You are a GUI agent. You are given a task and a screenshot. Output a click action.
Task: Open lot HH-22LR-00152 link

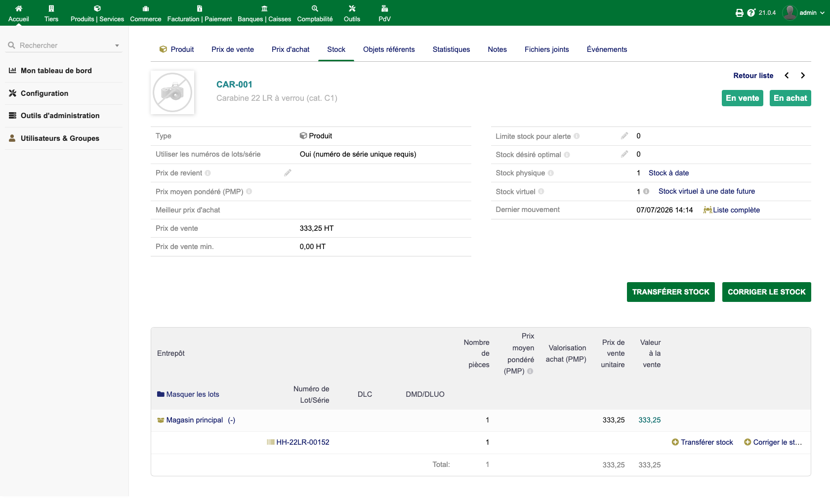[302, 442]
